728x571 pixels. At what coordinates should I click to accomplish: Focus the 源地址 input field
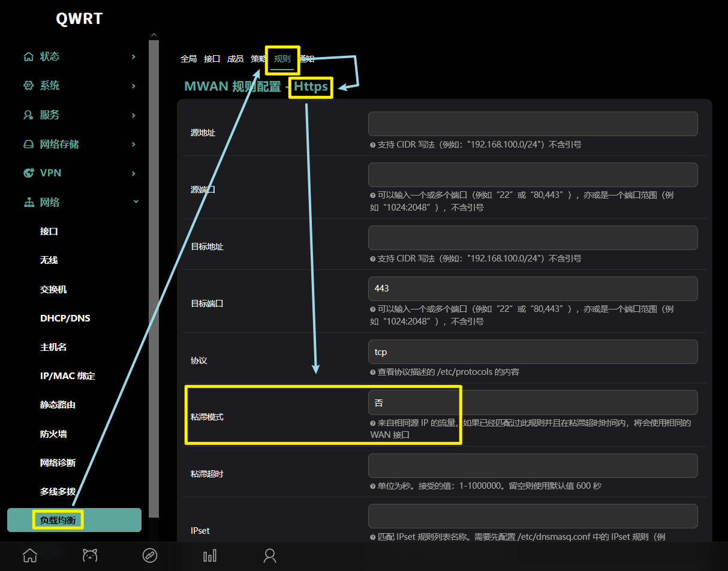[x=533, y=124]
